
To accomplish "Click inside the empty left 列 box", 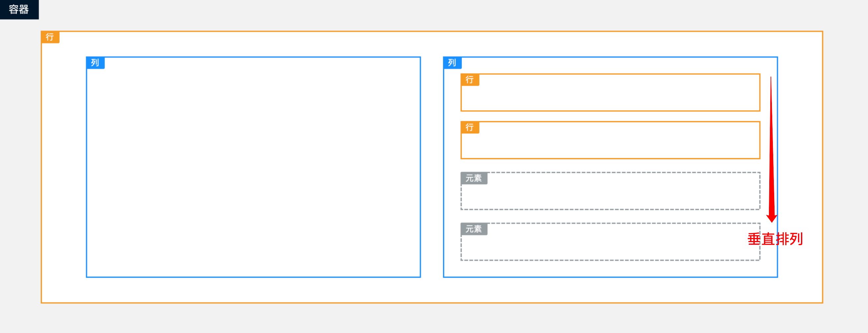I will [x=253, y=168].
